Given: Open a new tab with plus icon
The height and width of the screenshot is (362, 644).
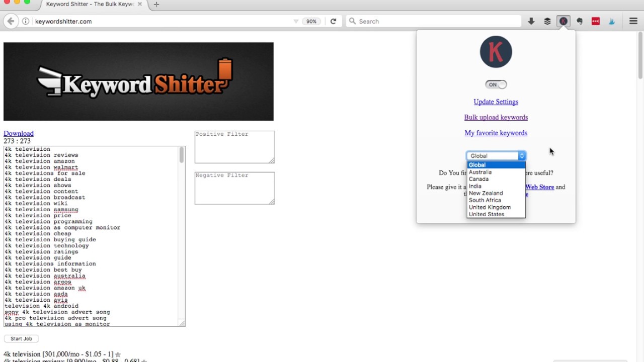Looking at the screenshot, I should coord(156,5).
